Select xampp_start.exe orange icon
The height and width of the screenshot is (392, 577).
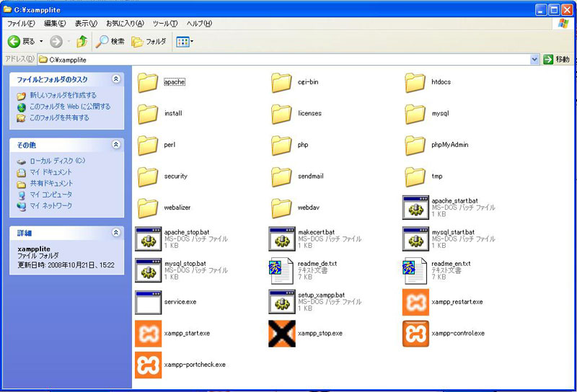coord(149,334)
